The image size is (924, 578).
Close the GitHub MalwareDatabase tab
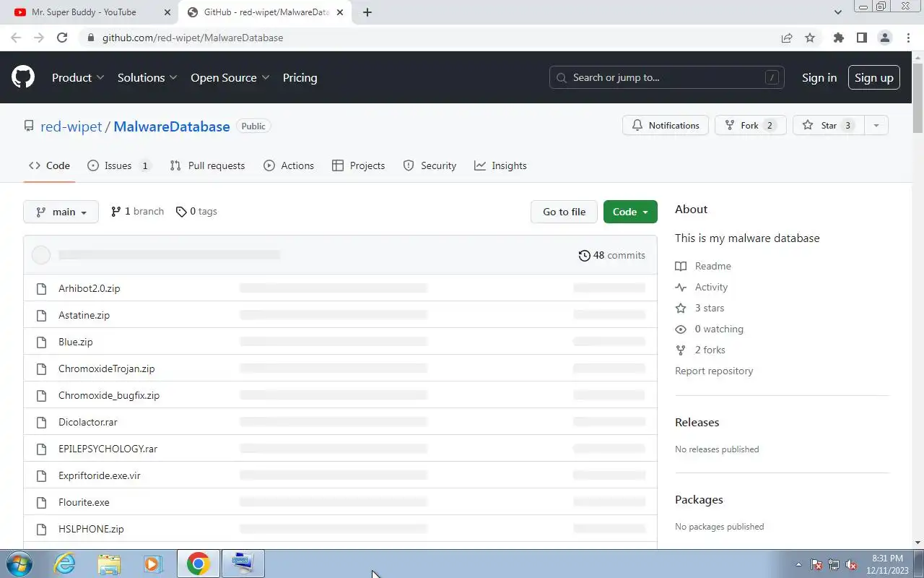click(x=340, y=12)
